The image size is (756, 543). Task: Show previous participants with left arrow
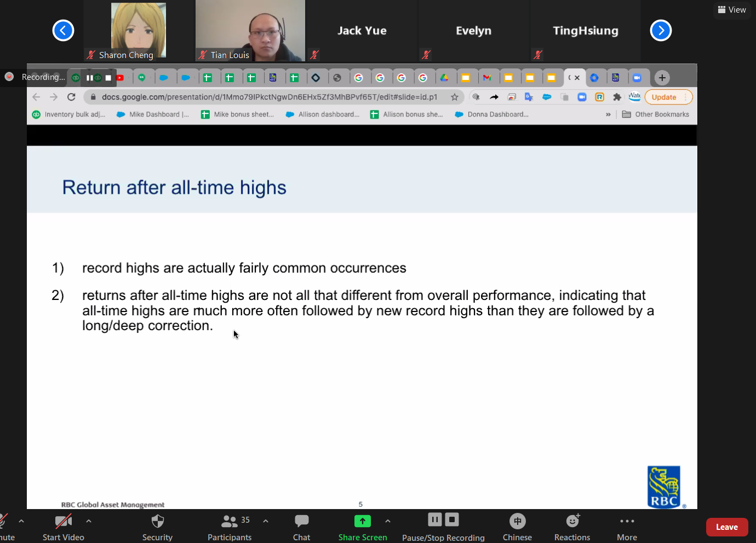point(63,30)
